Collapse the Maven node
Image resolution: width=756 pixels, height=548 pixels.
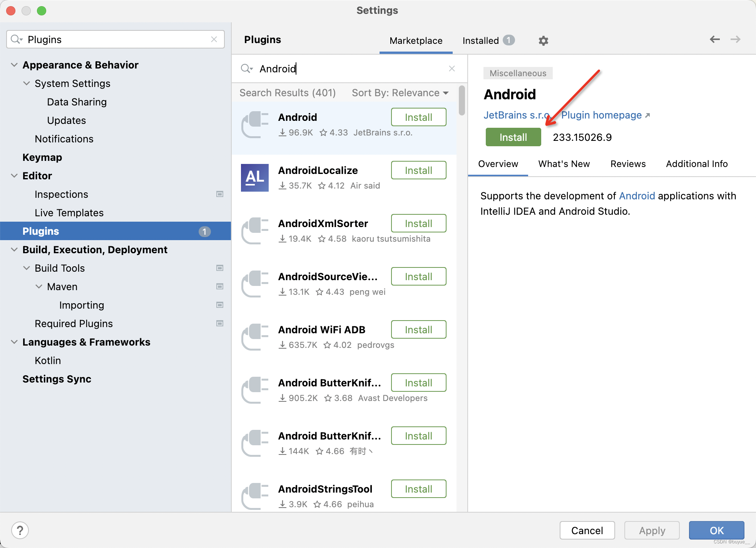(39, 286)
